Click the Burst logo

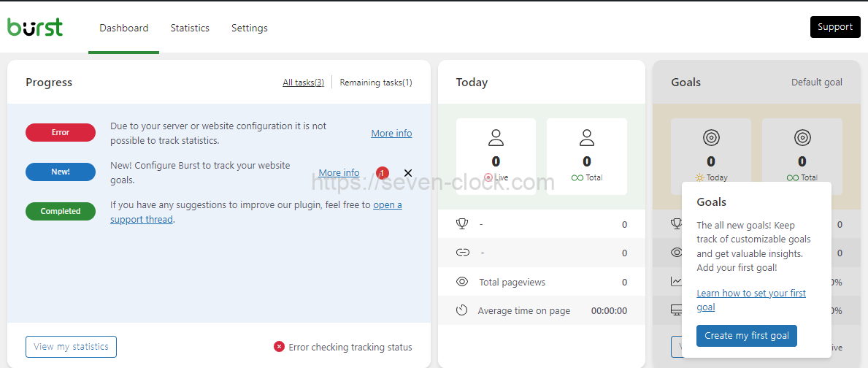coord(35,27)
